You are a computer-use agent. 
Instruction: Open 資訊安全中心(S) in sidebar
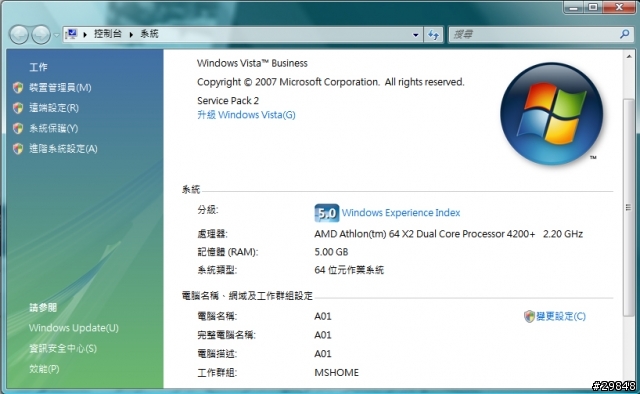click(63, 348)
